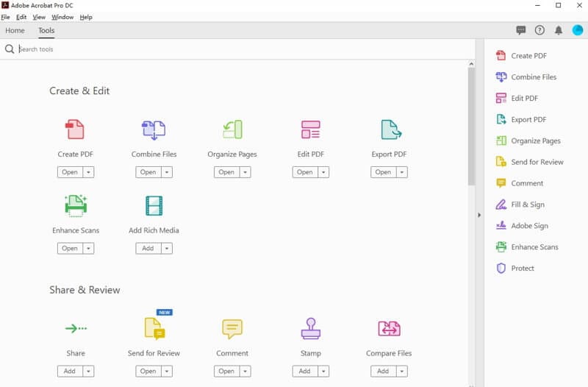588x387 pixels.
Task: Click Open button under Organize Pages
Action: [x=227, y=172]
